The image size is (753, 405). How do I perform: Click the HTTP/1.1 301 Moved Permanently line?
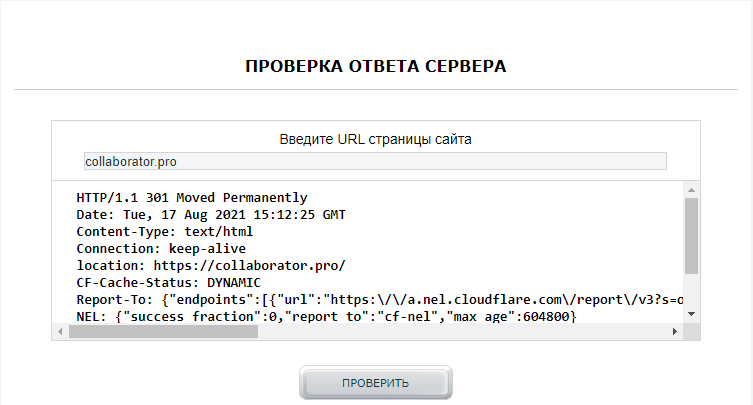click(192, 198)
